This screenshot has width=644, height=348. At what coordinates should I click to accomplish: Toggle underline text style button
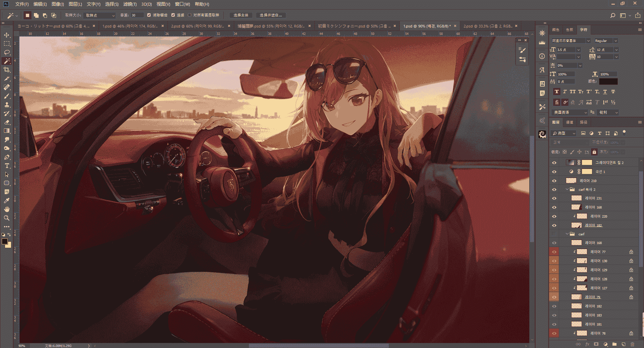pyautogui.click(x=605, y=92)
